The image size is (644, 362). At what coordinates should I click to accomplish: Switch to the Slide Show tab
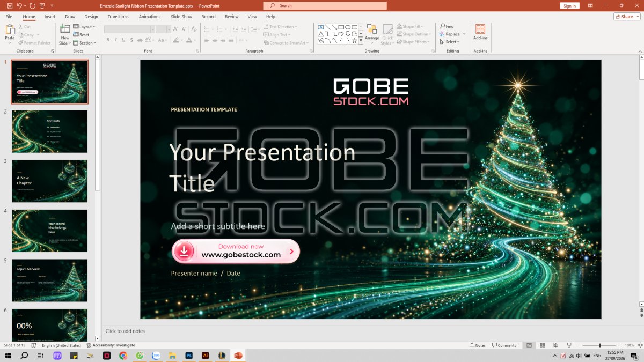pyautogui.click(x=181, y=17)
